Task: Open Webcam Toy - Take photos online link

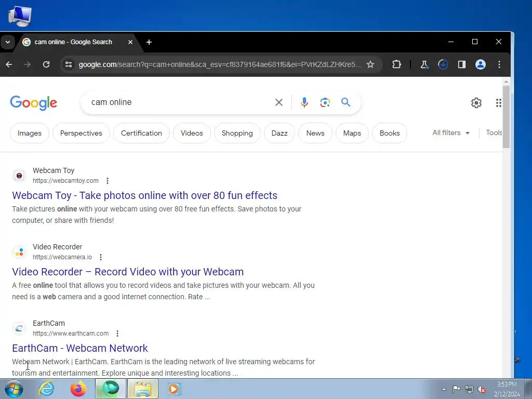Action: tap(144, 195)
